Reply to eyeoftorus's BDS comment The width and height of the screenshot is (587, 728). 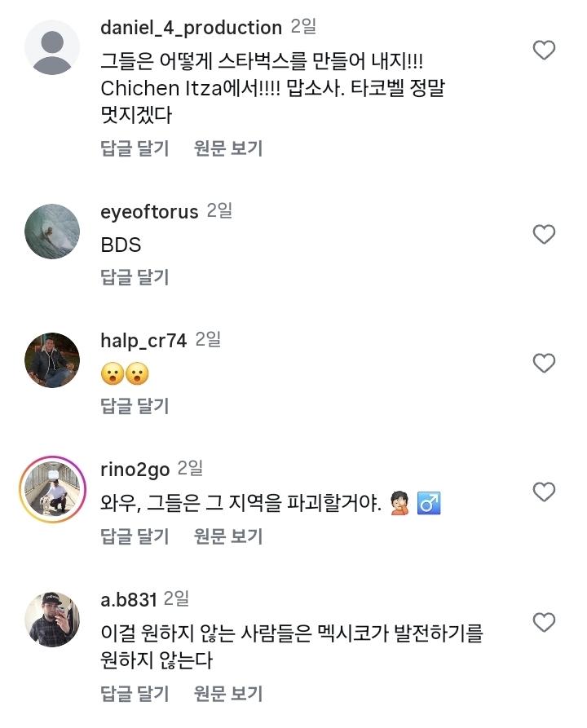tap(135, 277)
